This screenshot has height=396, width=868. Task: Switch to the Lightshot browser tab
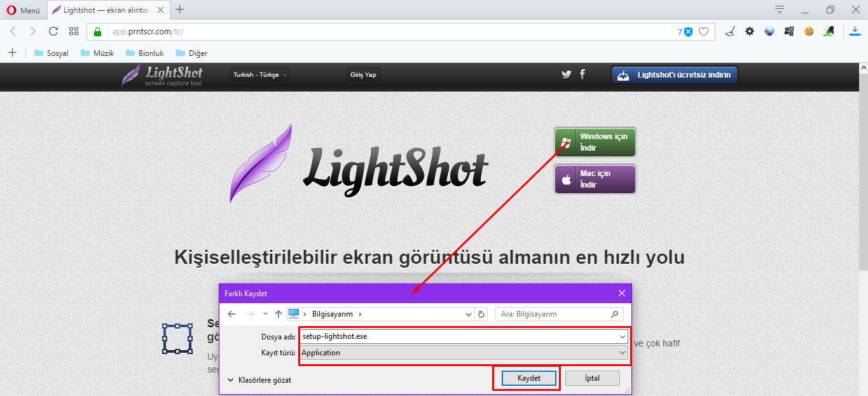(108, 10)
